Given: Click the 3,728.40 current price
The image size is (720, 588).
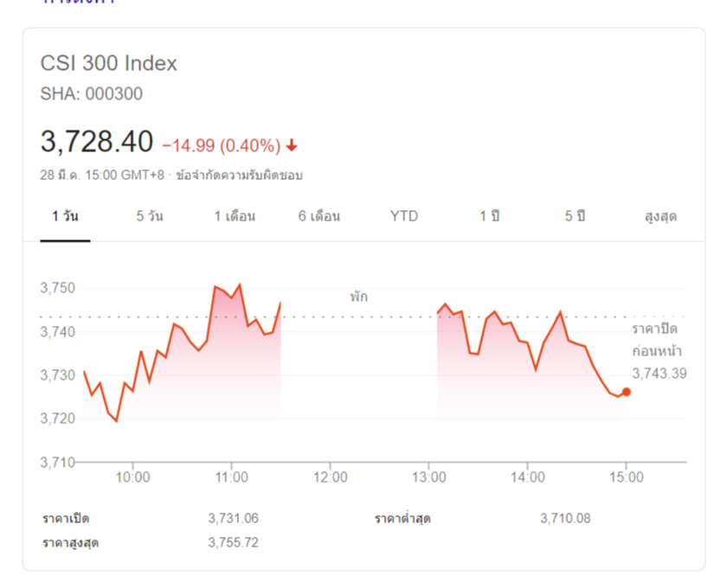Looking at the screenshot, I should coord(97,141).
